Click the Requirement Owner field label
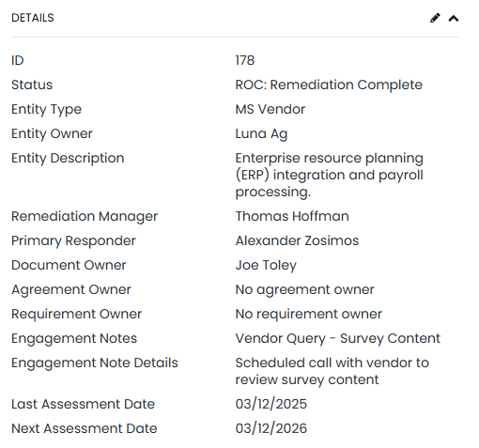This screenshot has height=448, width=479. click(x=76, y=314)
